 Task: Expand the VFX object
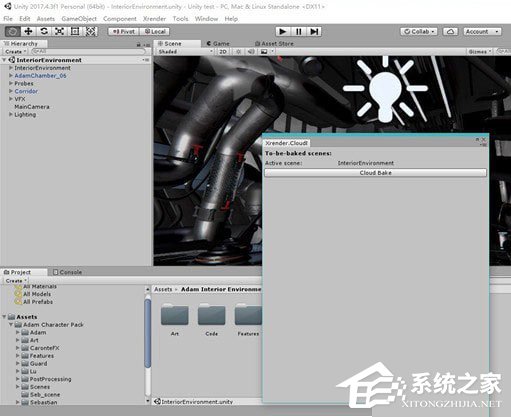11,99
